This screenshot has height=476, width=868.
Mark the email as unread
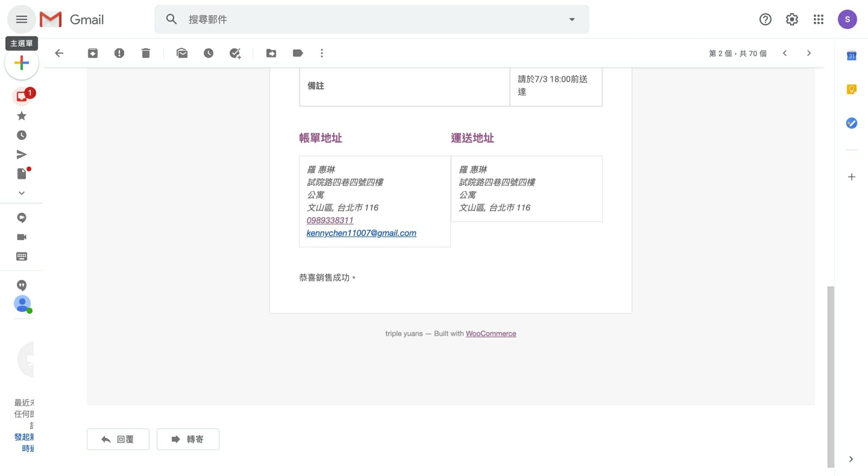(182, 53)
